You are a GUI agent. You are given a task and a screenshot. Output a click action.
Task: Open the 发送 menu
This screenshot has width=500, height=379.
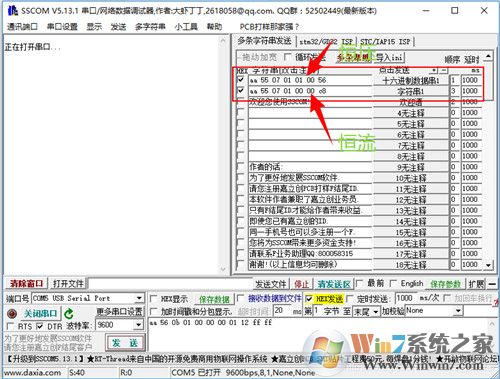pos(118,27)
